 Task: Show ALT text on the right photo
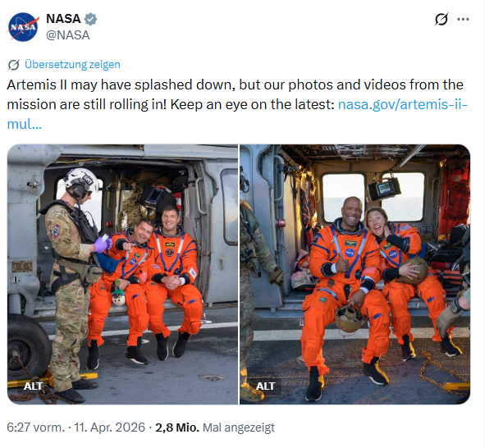click(x=265, y=386)
